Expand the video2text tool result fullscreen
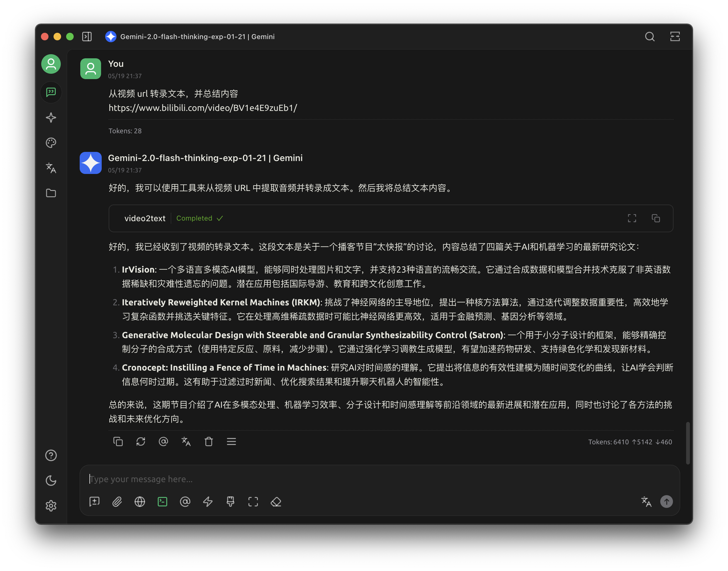728x571 pixels. click(x=632, y=218)
